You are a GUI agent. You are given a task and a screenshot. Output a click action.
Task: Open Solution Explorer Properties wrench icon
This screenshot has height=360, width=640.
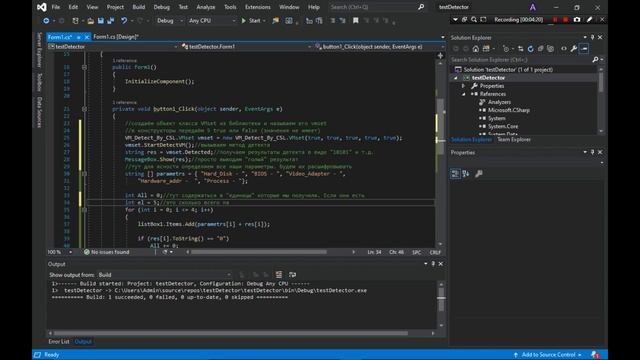574,49
